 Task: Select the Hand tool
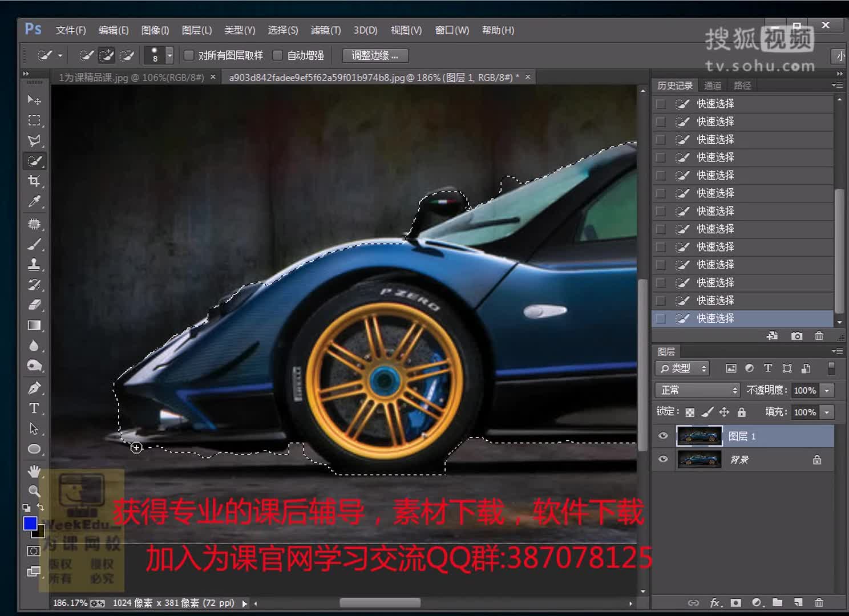pos(34,471)
